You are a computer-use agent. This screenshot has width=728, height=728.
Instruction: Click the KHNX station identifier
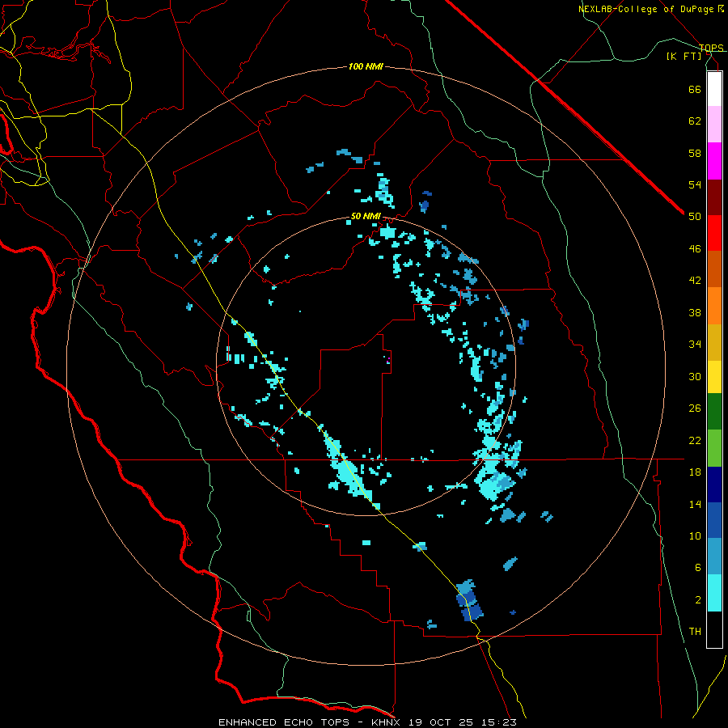coord(386,722)
